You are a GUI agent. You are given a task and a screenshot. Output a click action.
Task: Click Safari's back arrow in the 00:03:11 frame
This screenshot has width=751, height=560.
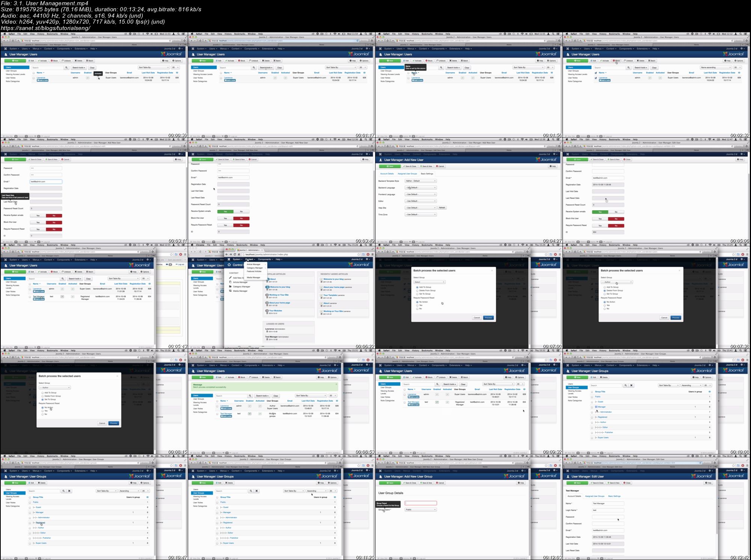[4, 146]
